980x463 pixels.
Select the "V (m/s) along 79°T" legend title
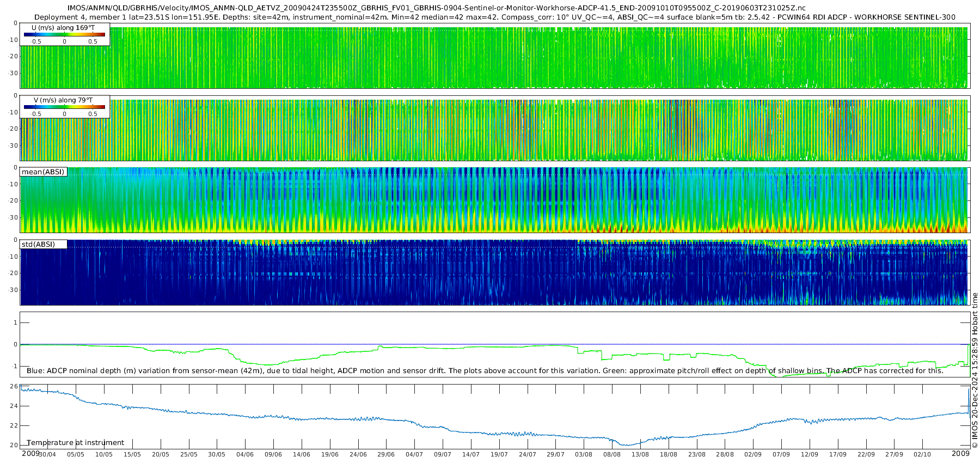click(63, 100)
